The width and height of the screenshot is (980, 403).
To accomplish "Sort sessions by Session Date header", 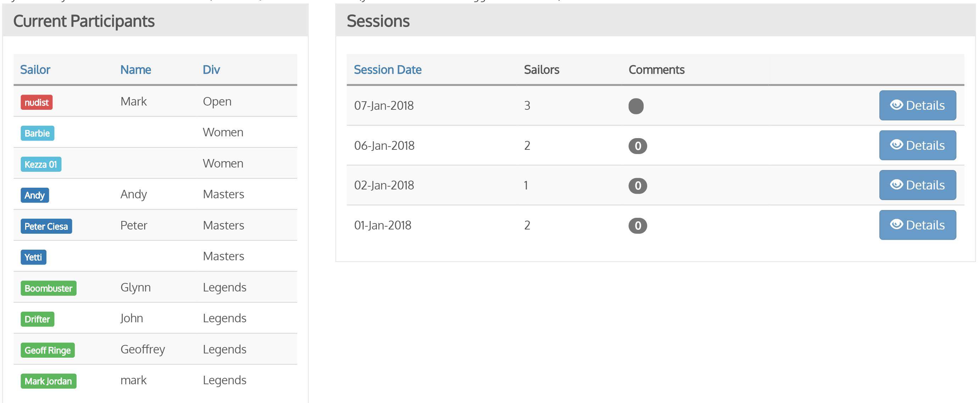I will 387,69.
